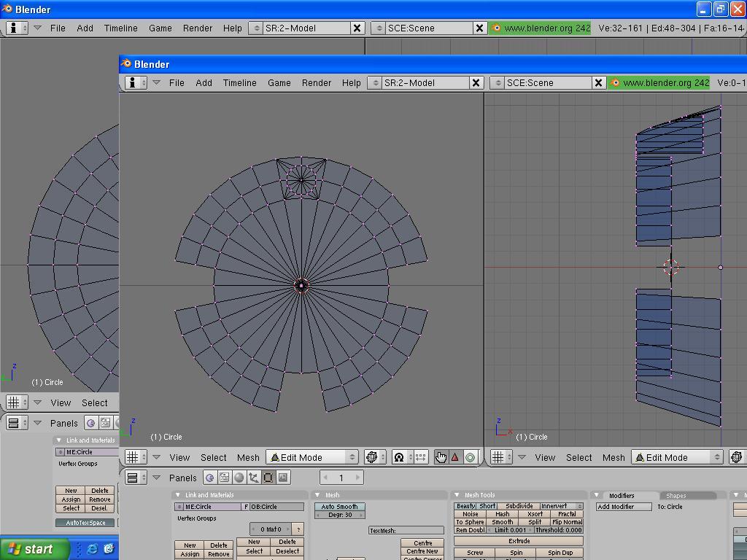The width and height of the screenshot is (747, 560).
Task: Browse scenes arrows beside SCE:Scene front window
Action: click(x=498, y=83)
